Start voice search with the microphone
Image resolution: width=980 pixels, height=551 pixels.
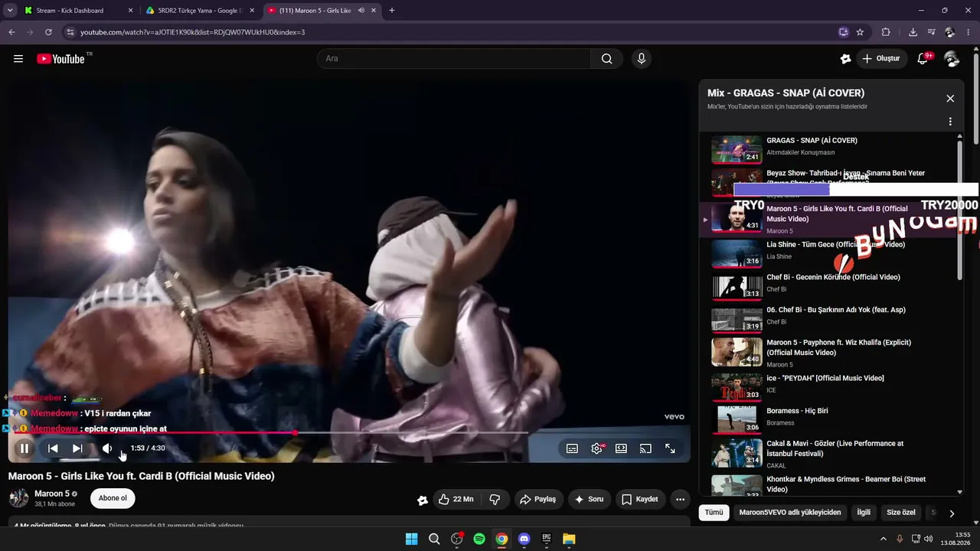pos(642,59)
